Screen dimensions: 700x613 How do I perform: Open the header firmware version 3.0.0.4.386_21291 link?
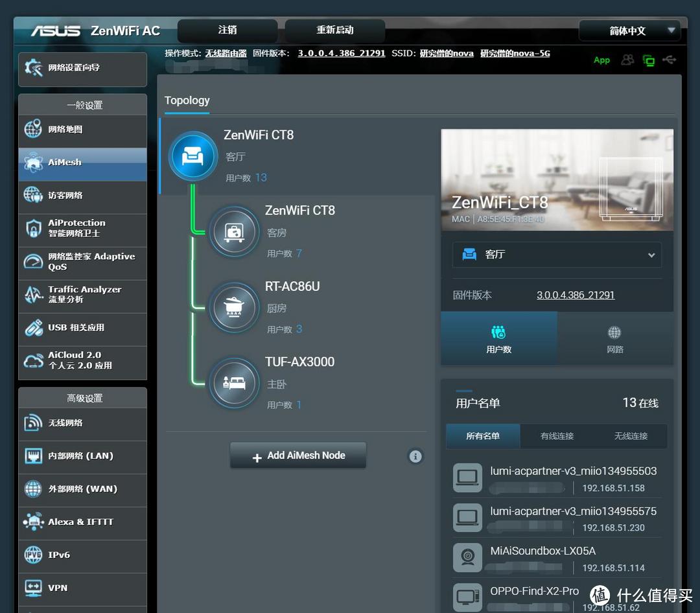(342, 54)
